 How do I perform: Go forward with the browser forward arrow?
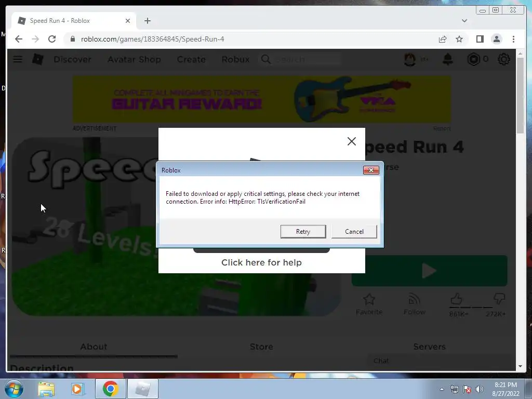coord(35,39)
